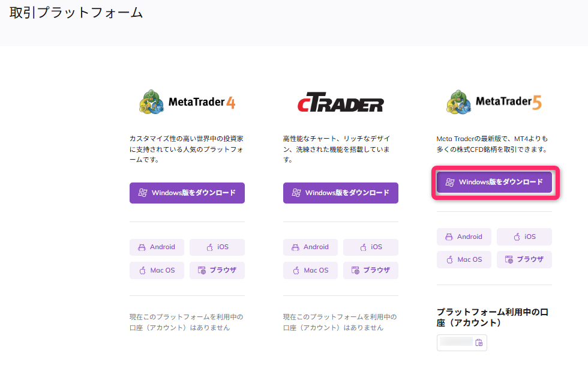Get cTrader Android app

coord(310,247)
